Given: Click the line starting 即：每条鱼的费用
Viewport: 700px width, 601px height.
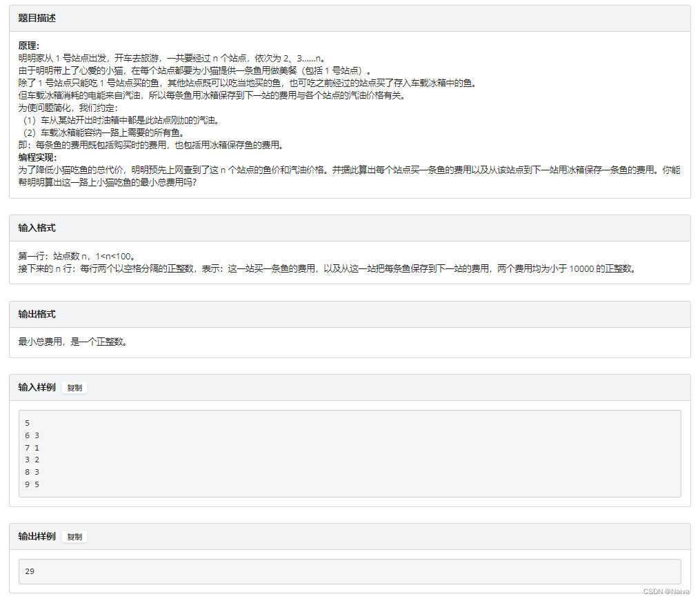Looking at the screenshot, I should click(x=151, y=145).
